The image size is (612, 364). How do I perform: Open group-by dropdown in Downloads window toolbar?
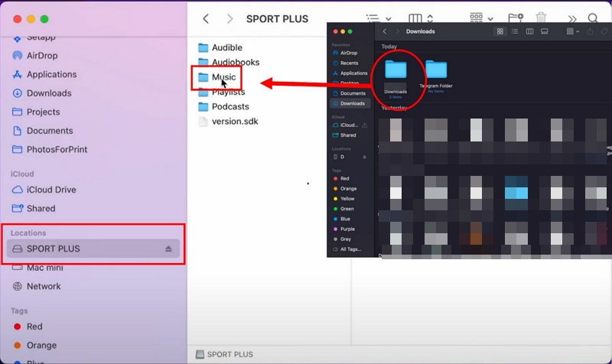point(572,31)
